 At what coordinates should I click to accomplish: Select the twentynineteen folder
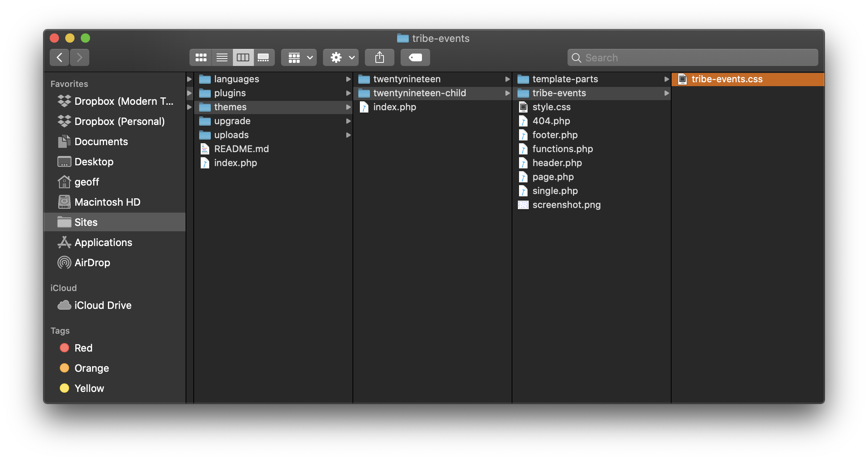coord(432,79)
